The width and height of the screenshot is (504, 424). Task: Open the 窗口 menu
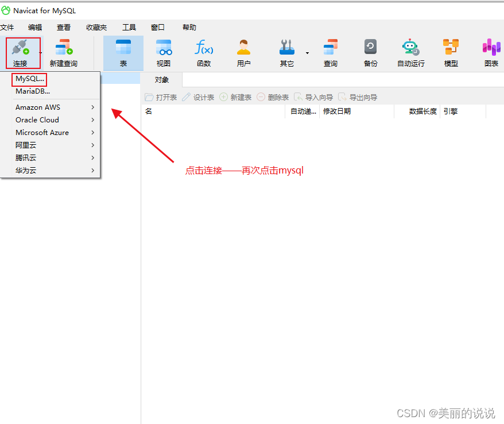point(158,28)
